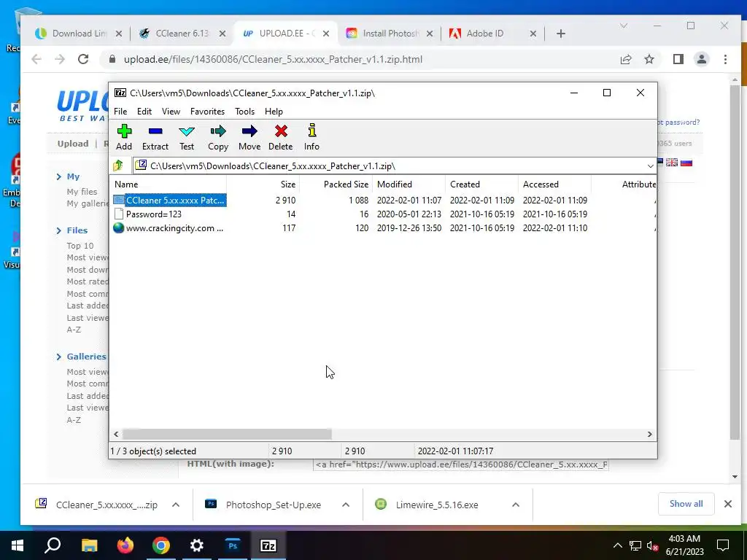Image resolution: width=747 pixels, height=560 pixels.
Task: Open Chrome profile avatar menu
Action: tap(702, 59)
